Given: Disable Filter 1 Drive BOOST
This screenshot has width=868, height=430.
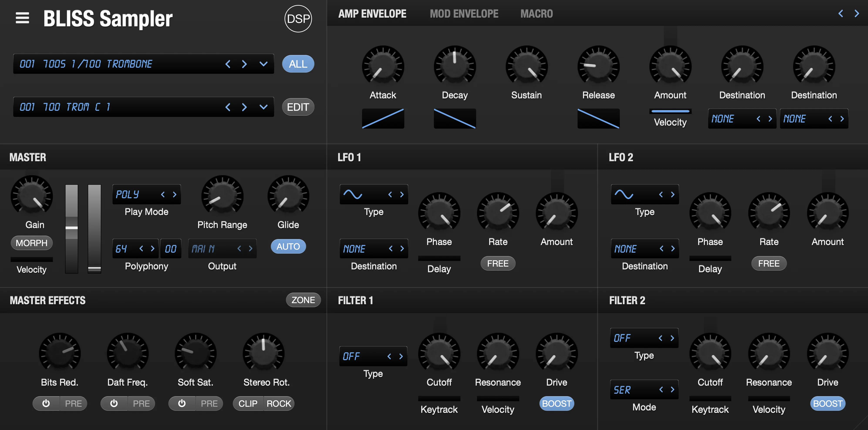Looking at the screenshot, I should point(556,403).
